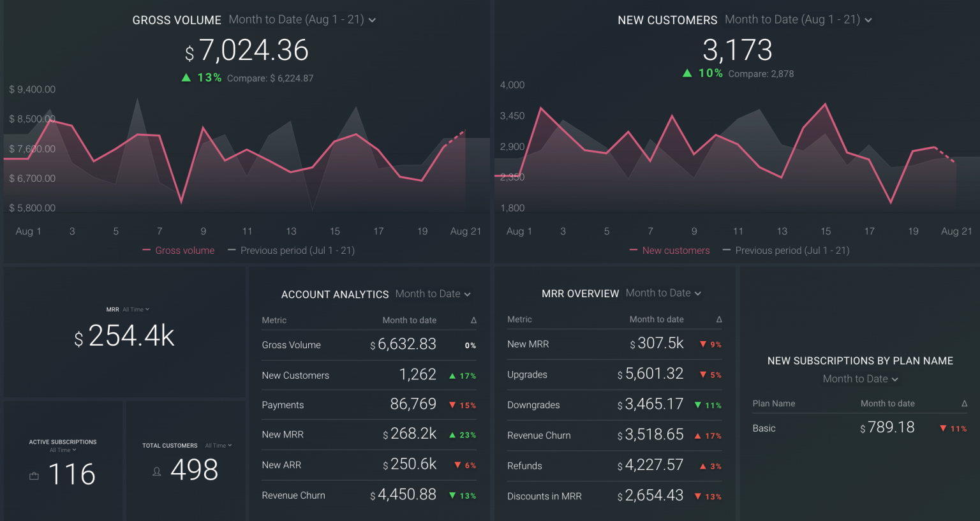
Task: Expand the All Time dropdown under Active Subscriptions
Action: [63, 450]
